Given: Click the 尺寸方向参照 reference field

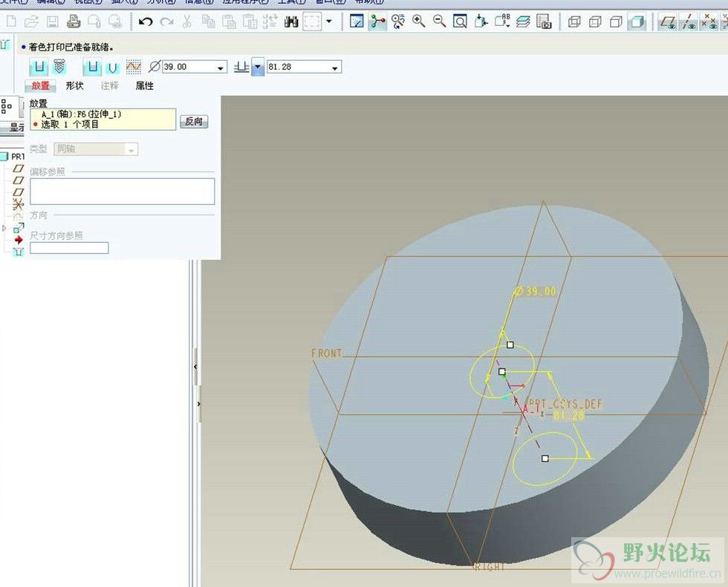Looking at the screenshot, I should coord(69,248).
